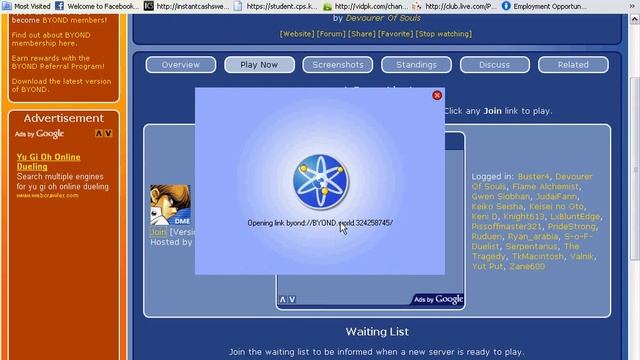640x360 pixels.
Task: Open Devourer Of Souls author link
Action: coord(383,18)
